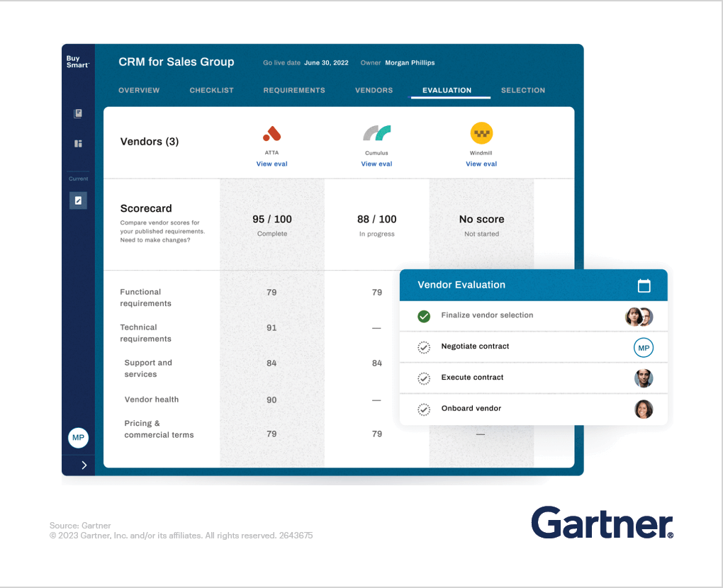The width and height of the screenshot is (723, 588).
Task: Click the assignee photo on Execute contract
Action: point(644,378)
